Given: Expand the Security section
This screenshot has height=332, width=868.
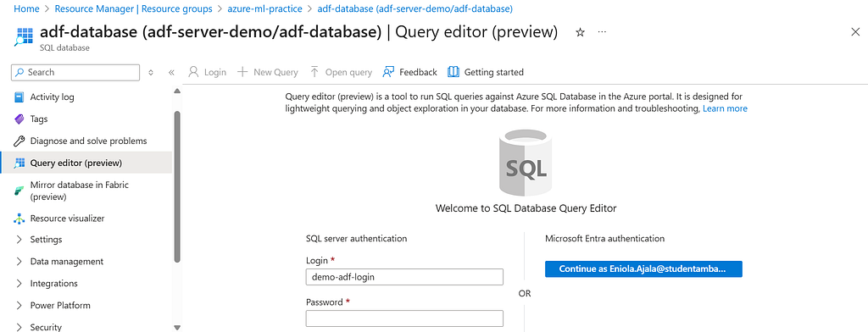Looking at the screenshot, I should pos(19,327).
